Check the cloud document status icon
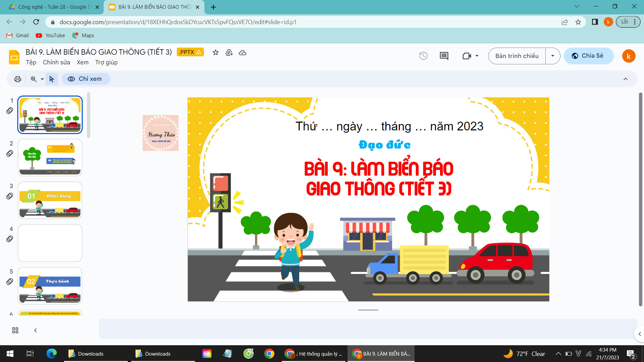 243,53
